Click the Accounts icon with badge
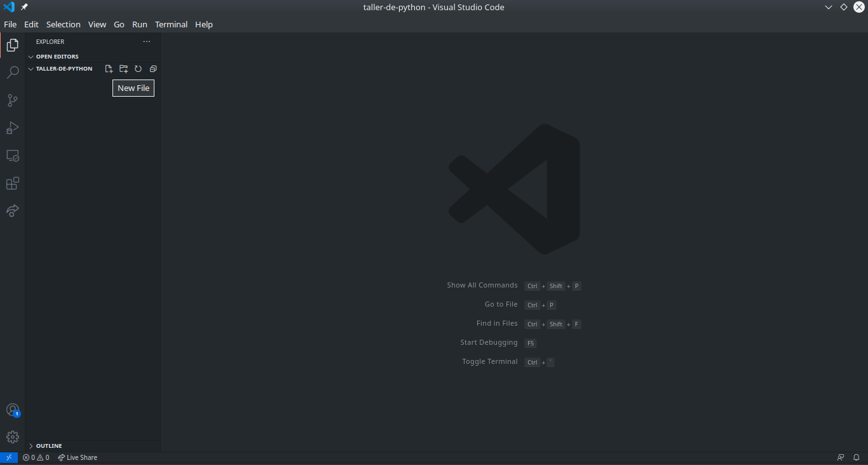Screen dimensions: 868x465 click(x=12, y=410)
